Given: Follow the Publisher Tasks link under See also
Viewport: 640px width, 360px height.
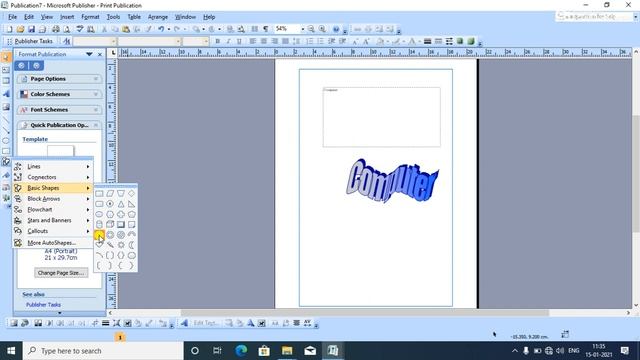Looking at the screenshot, I should pyautogui.click(x=43, y=304).
